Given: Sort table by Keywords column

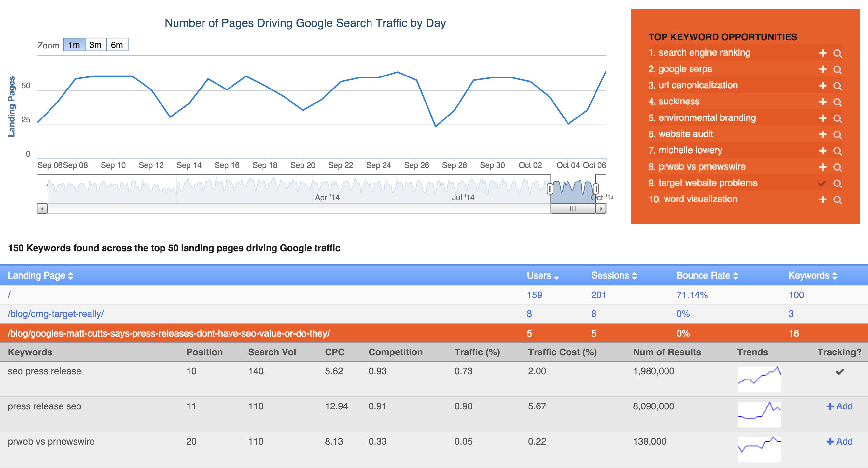Looking at the screenshot, I should pos(813,276).
